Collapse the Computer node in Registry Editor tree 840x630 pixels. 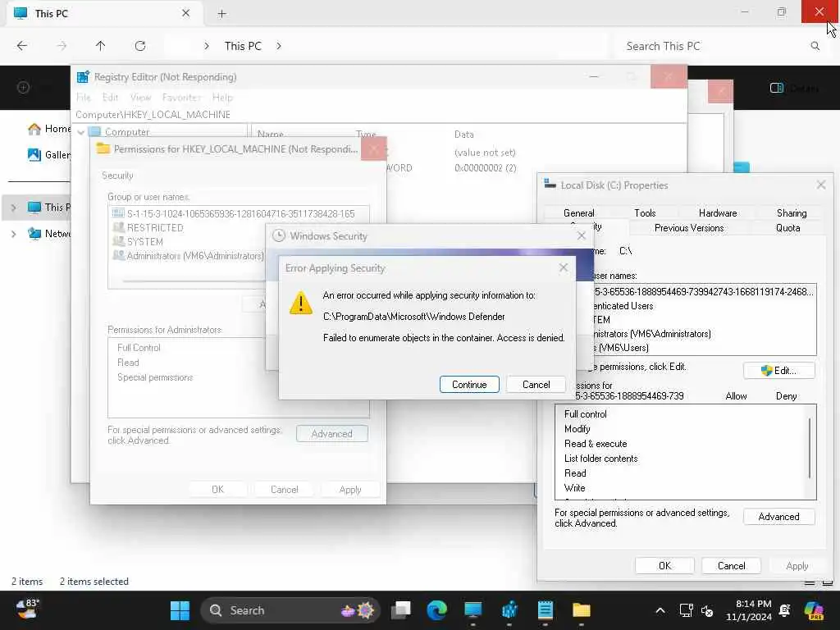pos(81,132)
